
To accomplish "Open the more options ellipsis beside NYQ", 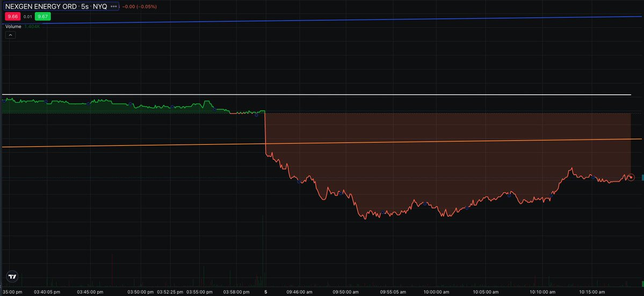I will click(114, 6).
